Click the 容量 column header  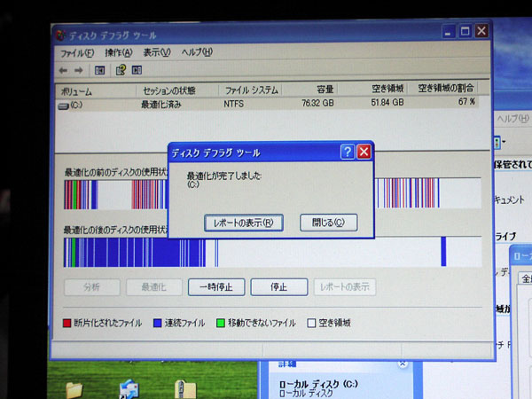click(309, 90)
